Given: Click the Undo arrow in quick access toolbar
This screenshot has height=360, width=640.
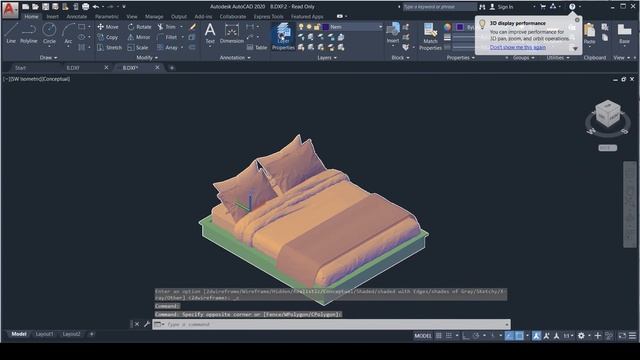Looking at the screenshot, I should (96, 7).
